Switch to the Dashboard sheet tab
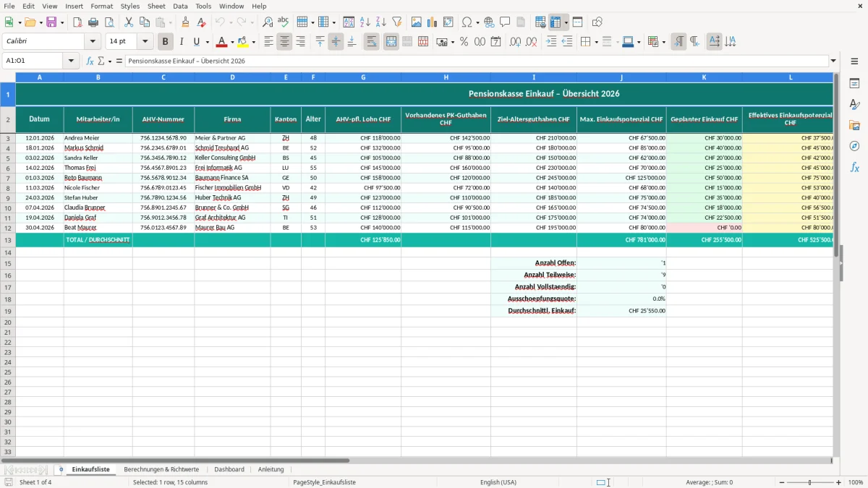The width and height of the screenshot is (868, 488). point(229,469)
